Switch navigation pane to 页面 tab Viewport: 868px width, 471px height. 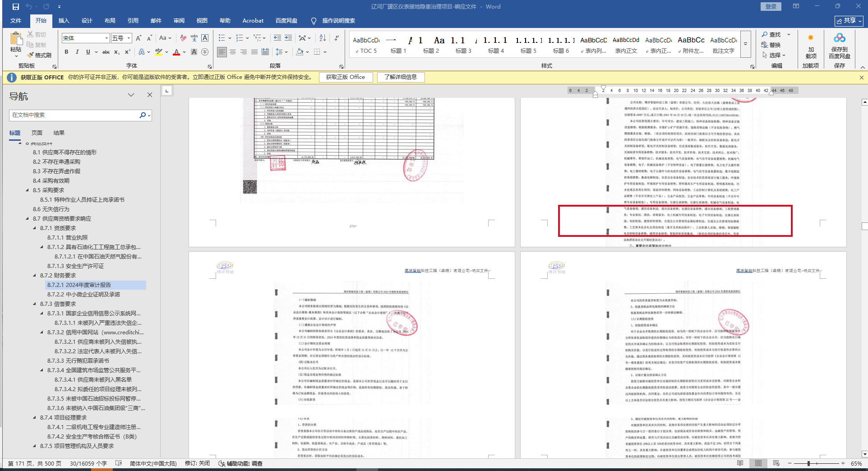[37, 133]
